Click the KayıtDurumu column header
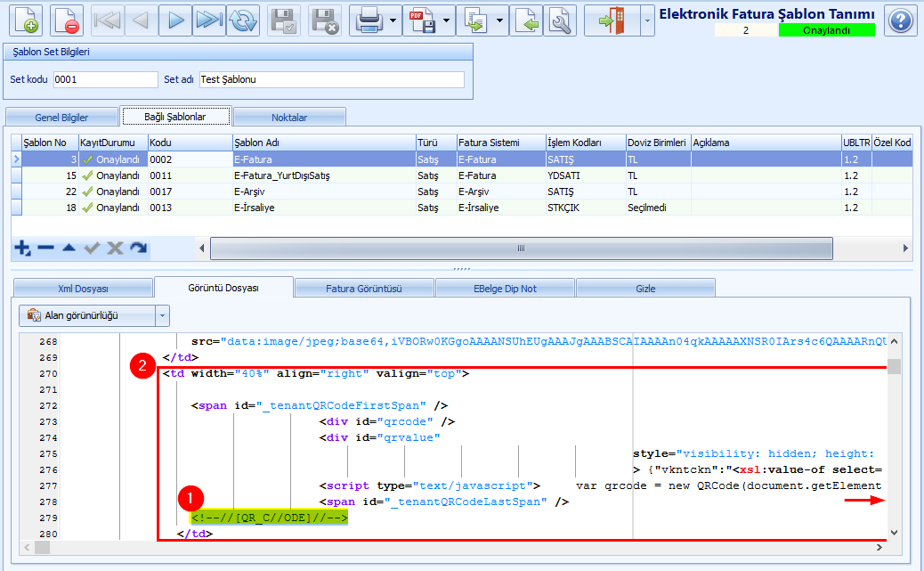The image size is (924, 571). click(x=113, y=143)
